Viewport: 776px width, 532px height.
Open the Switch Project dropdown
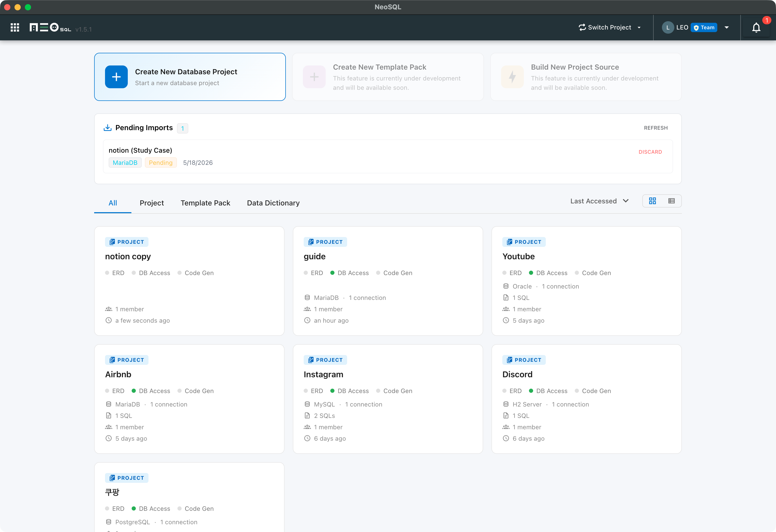click(610, 27)
